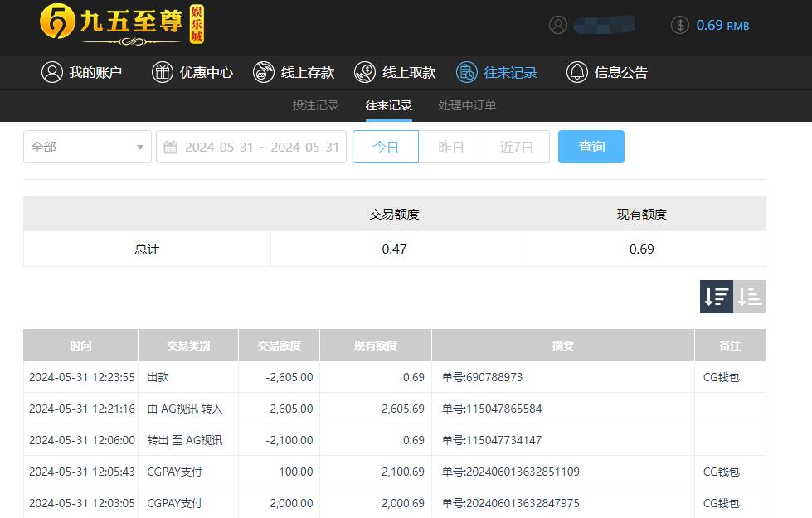Click the 我的账户 account icon
The height and width of the screenshot is (518, 812).
coord(51,72)
